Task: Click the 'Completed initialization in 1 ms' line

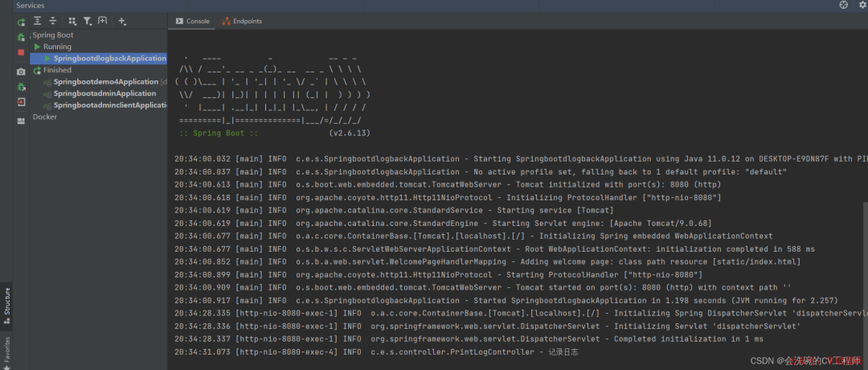Action: click(x=469, y=339)
